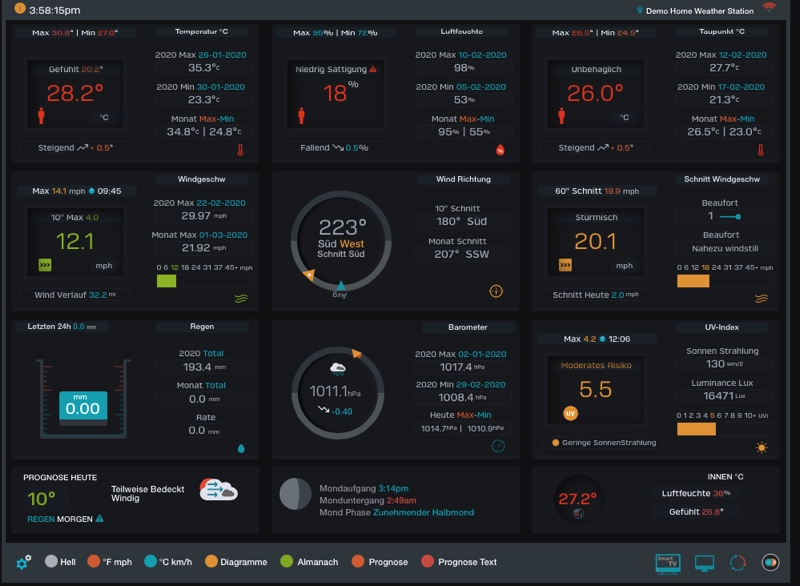Switch to Hell light theme
Screen dimensions: 800x586
(60, 562)
